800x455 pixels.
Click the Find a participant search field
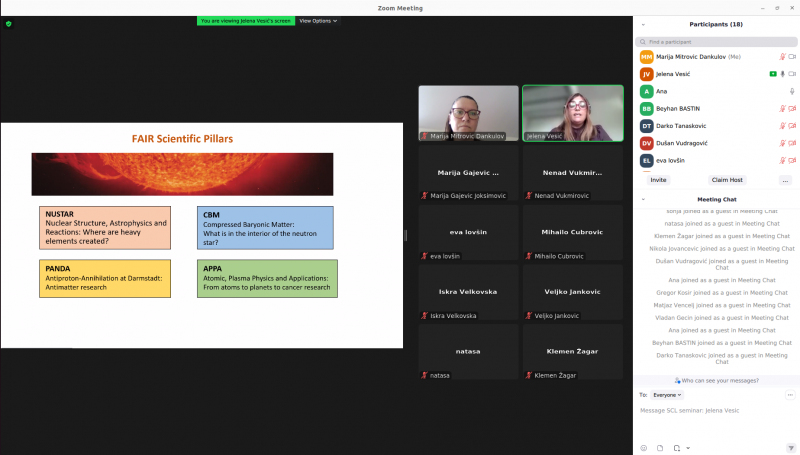click(x=716, y=42)
